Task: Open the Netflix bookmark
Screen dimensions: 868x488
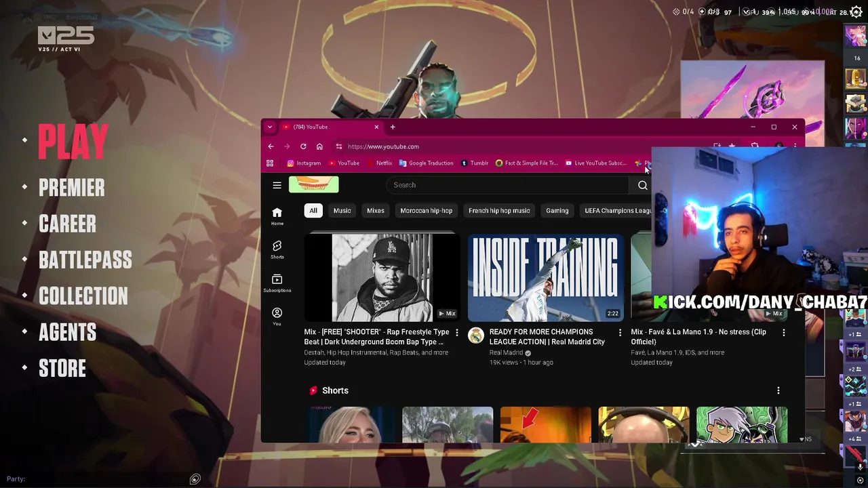Action: click(x=380, y=163)
